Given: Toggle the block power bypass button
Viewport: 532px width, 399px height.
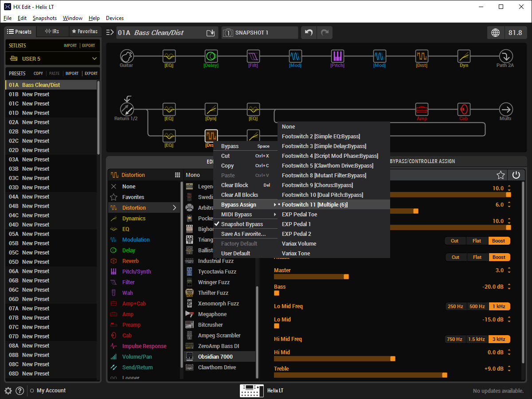Looking at the screenshot, I should [516, 175].
